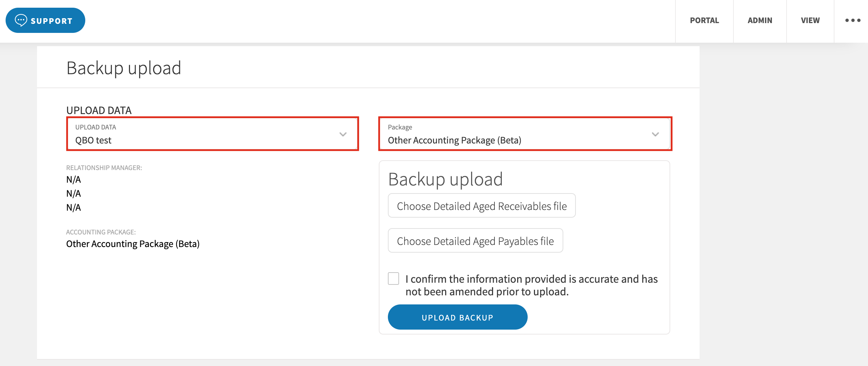Image resolution: width=868 pixels, height=366 pixels.
Task: Click the UPLOAD DATA section heading
Action: (x=99, y=110)
